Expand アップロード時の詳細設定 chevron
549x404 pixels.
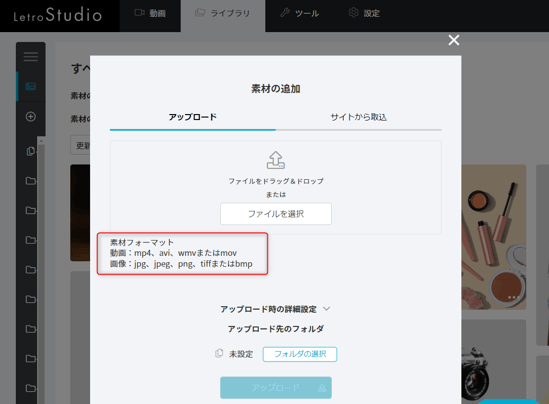[326, 309]
